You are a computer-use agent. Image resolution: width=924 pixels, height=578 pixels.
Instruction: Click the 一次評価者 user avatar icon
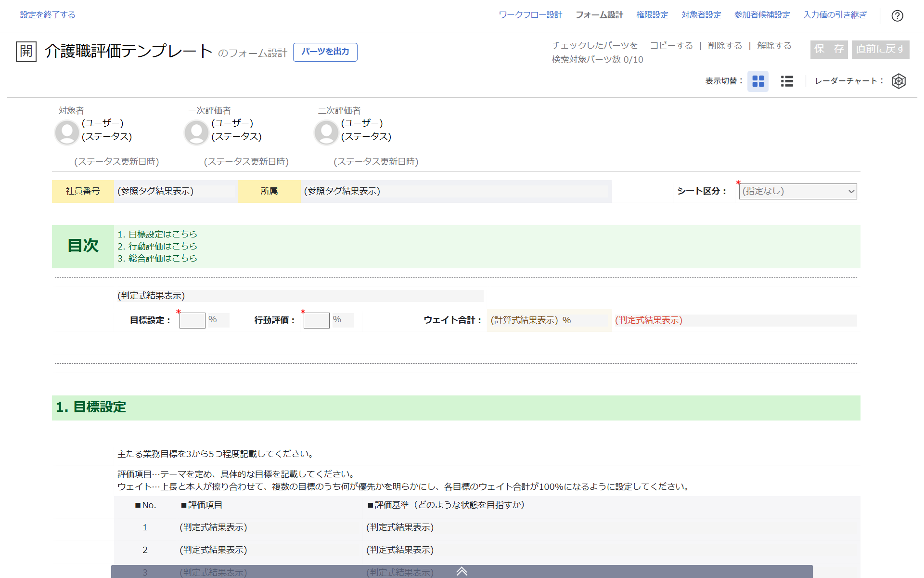point(196,132)
